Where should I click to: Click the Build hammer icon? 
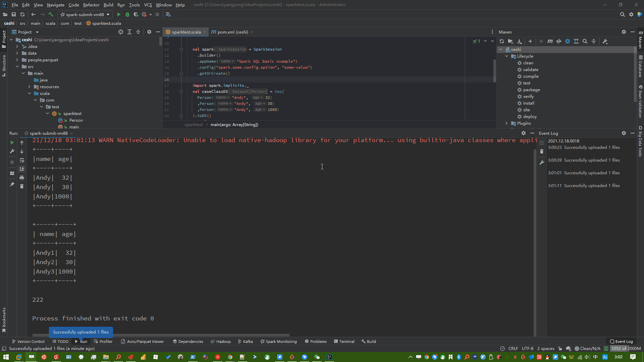point(51,14)
